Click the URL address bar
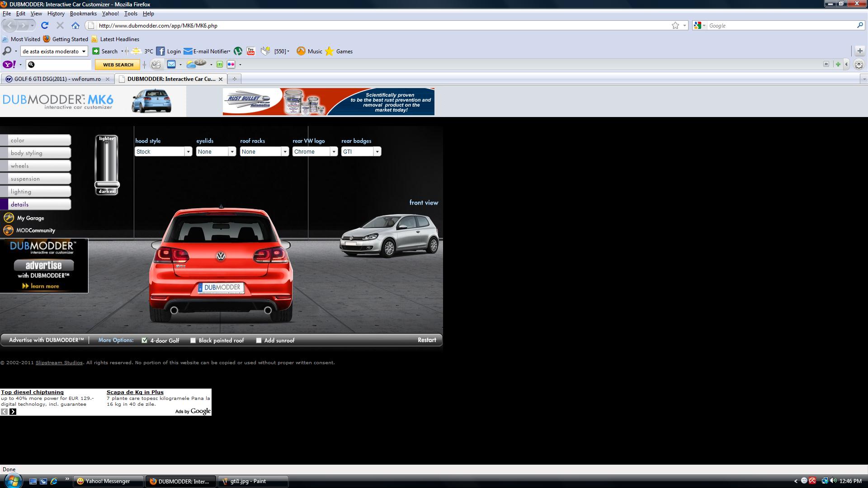 [384, 26]
